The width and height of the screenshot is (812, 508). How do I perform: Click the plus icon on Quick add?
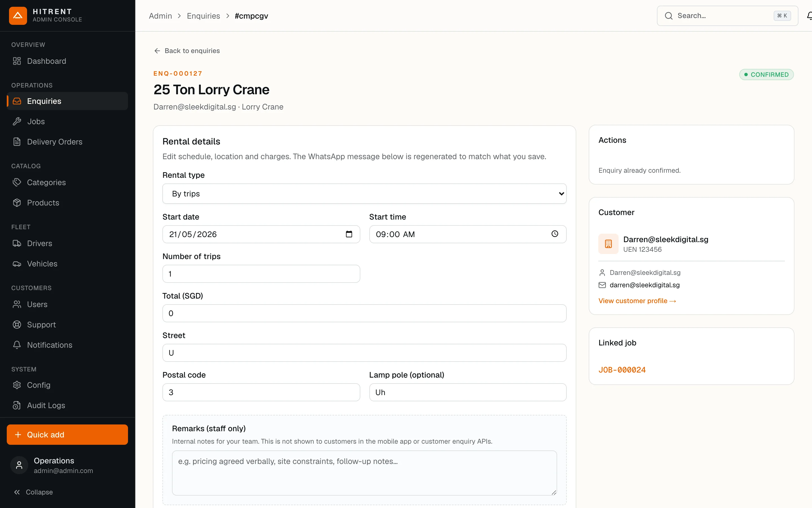pos(18,434)
